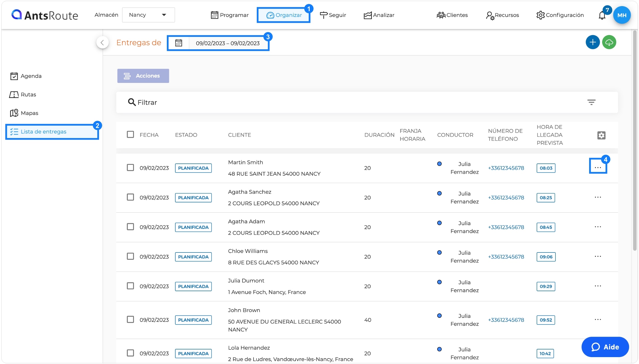Open the MH user avatar menu

(621, 15)
